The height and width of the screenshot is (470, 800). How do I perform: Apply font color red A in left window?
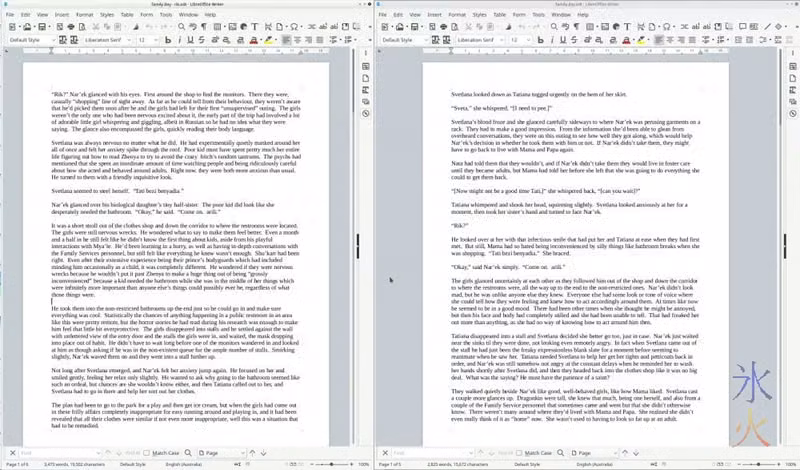pos(254,40)
